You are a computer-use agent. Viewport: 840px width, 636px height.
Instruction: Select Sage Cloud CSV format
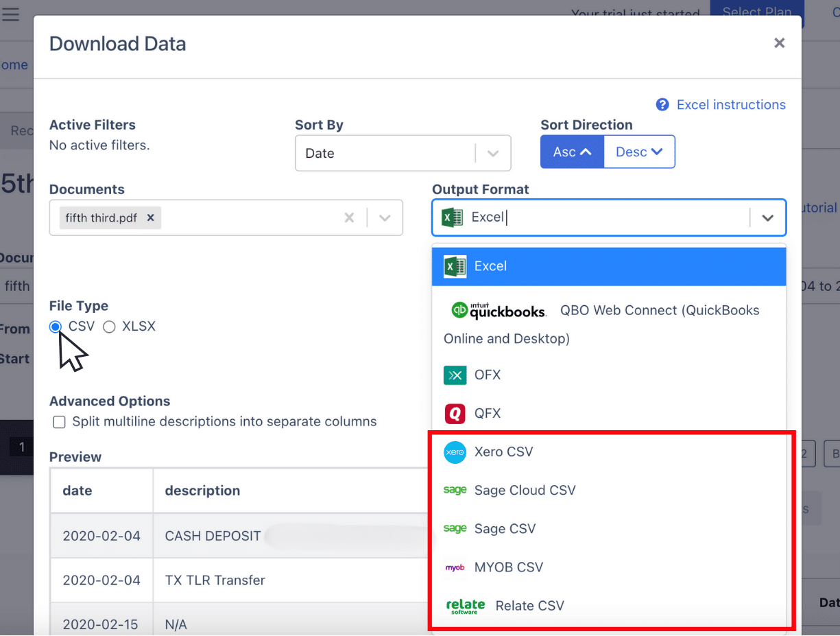pos(609,490)
